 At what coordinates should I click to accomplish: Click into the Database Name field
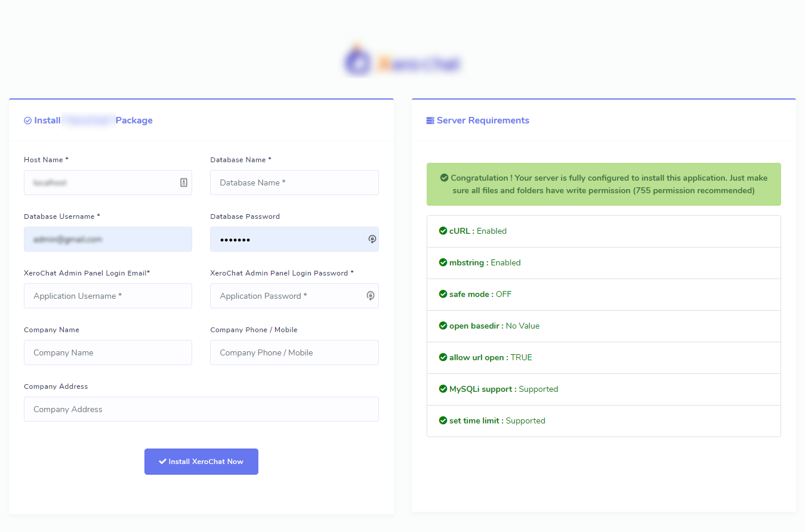pos(294,183)
